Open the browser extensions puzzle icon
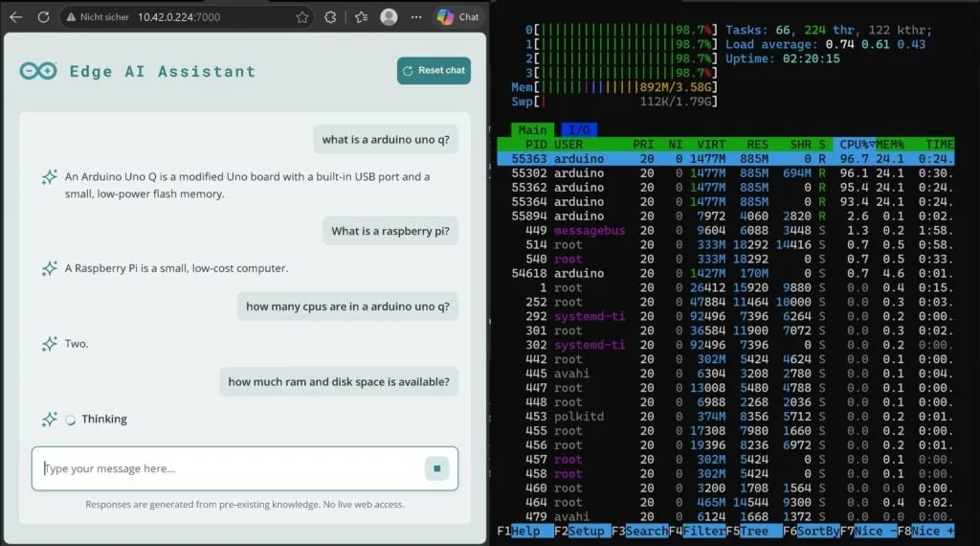The image size is (980, 546). (330, 17)
